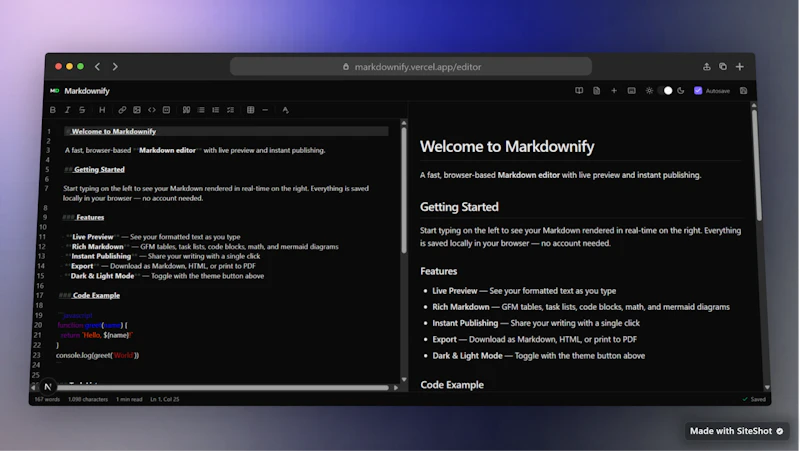This screenshot has height=451, width=800.
Task: Go back using the browser back arrow
Action: [97, 66]
